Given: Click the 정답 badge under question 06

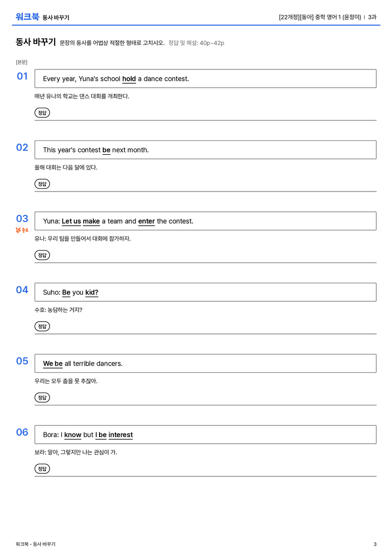Looking at the screenshot, I should [x=42, y=469].
